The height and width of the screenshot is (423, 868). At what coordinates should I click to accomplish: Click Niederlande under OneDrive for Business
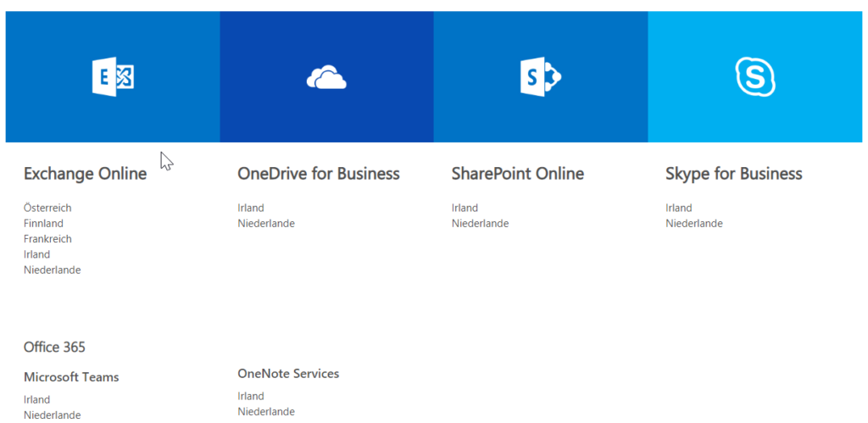coord(266,224)
